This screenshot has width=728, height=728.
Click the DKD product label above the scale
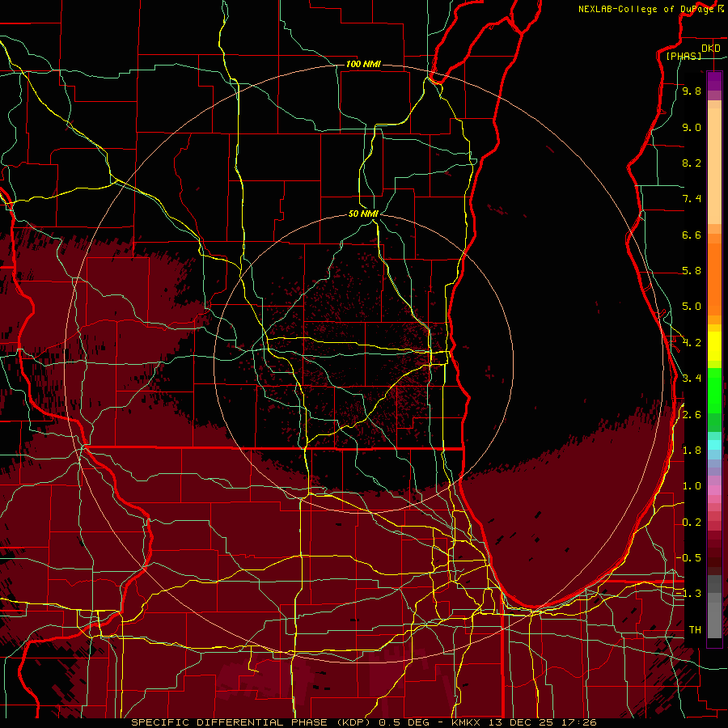[710, 49]
